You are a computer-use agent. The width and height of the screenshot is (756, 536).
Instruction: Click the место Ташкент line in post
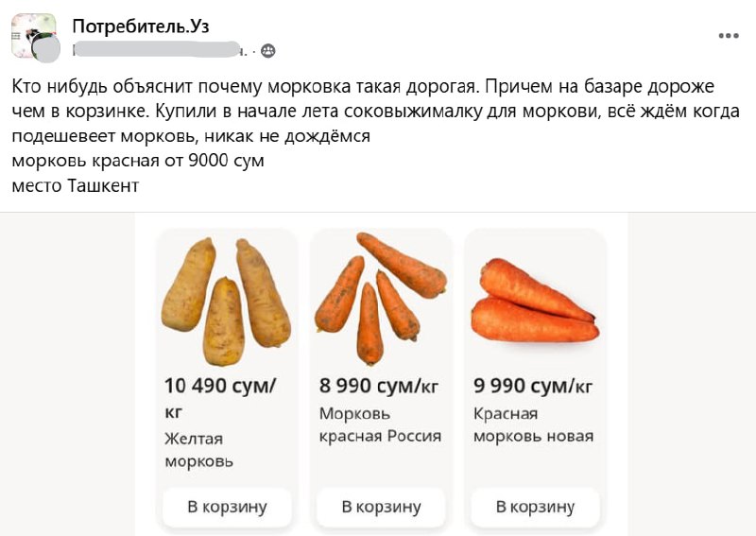(x=76, y=185)
